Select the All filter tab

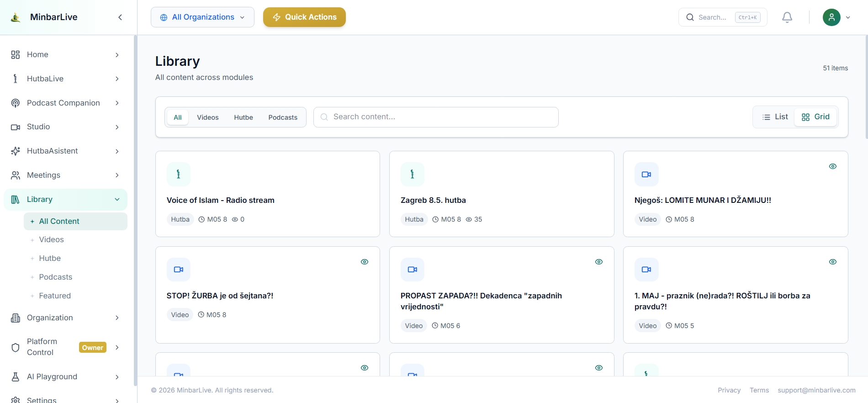click(x=178, y=117)
